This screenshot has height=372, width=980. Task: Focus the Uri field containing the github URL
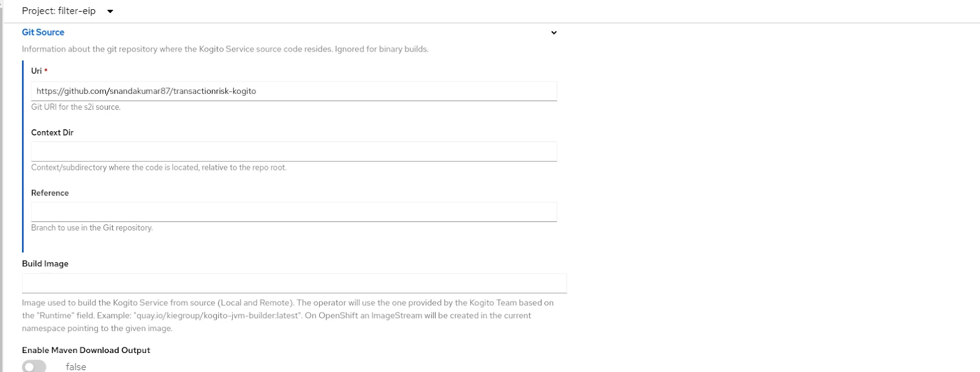pyautogui.click(x=294, y=91)
